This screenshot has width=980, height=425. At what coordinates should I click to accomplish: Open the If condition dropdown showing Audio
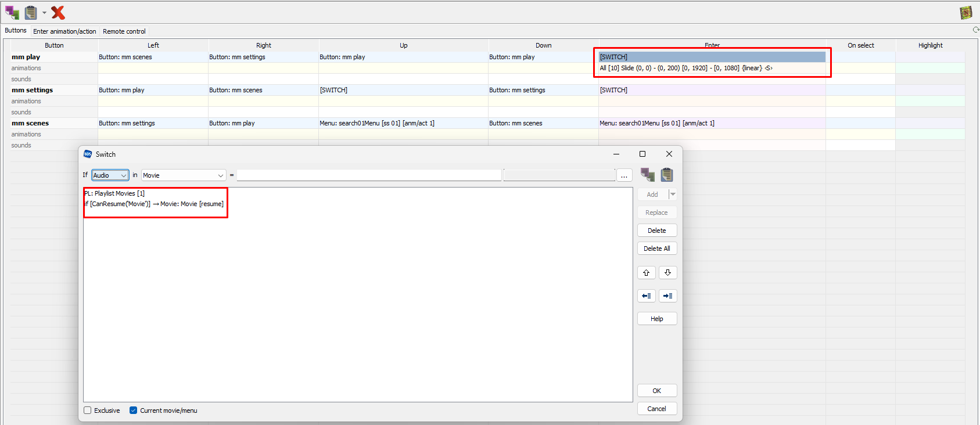click(110, 175)
